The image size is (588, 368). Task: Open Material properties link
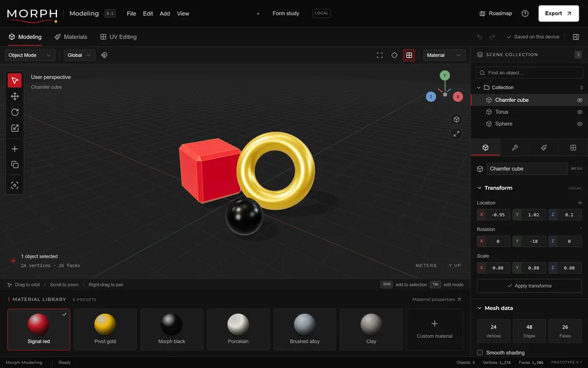(x=437, y=299)
